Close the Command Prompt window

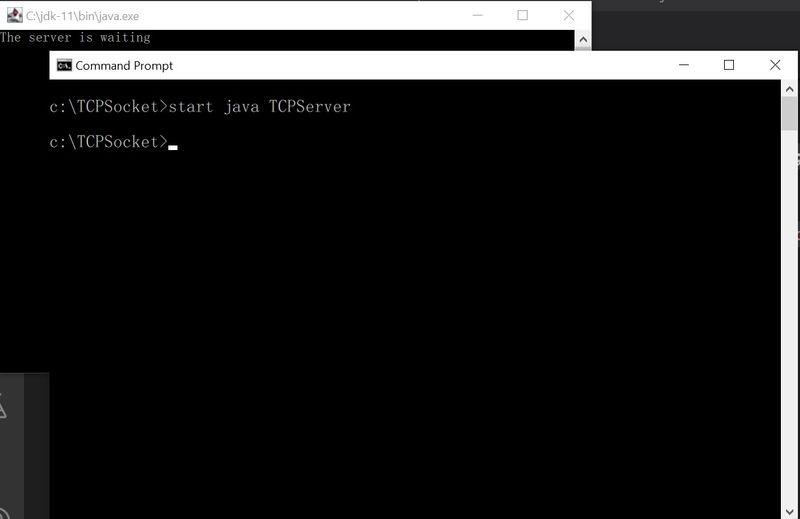click(x=775, y=65)
